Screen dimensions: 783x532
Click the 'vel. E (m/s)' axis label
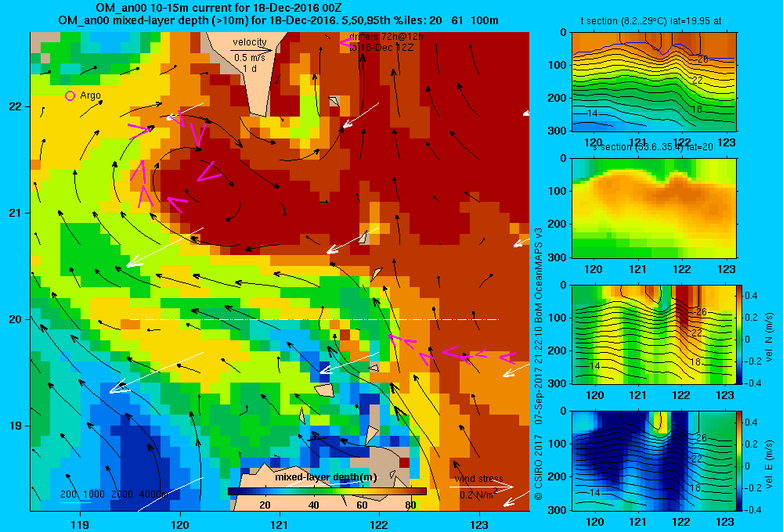tap(770, 463)
